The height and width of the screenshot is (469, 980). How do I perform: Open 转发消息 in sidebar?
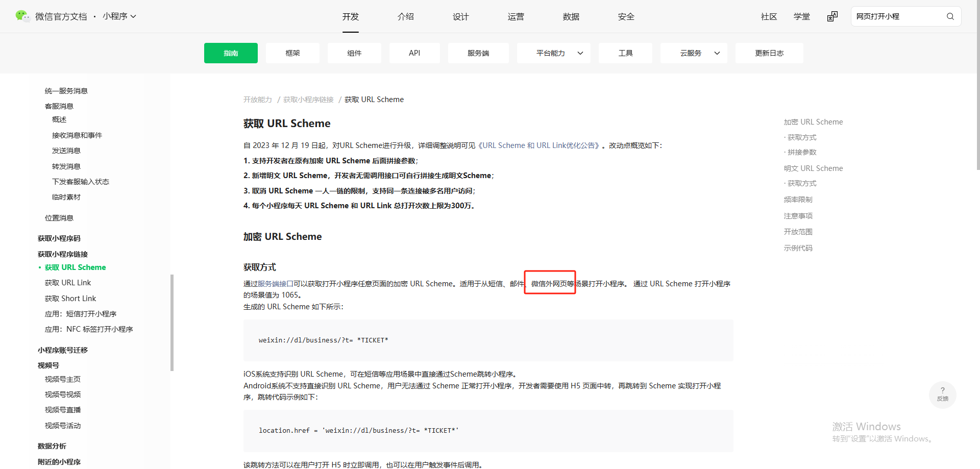66,166
